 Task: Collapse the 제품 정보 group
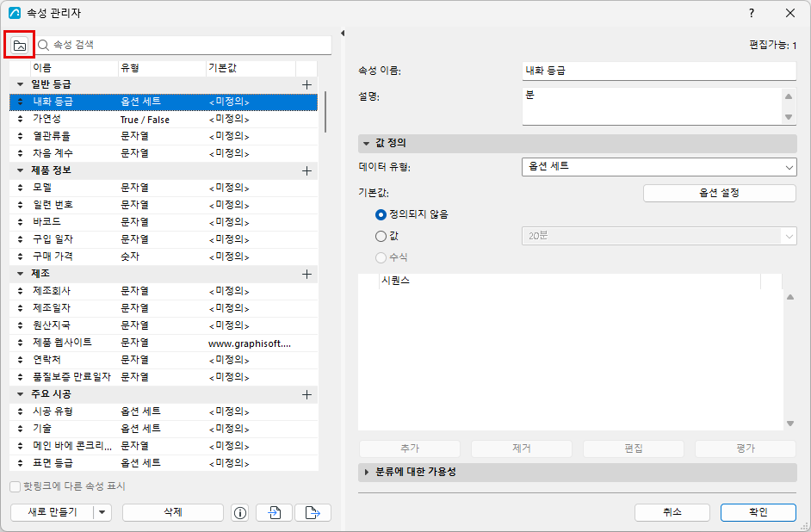[20, 170]
